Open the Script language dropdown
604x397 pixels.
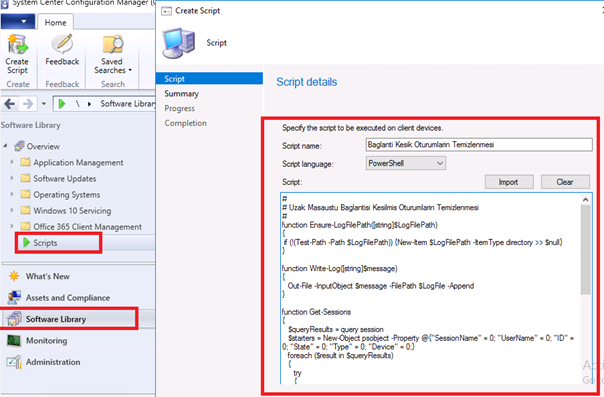[406, 163]
